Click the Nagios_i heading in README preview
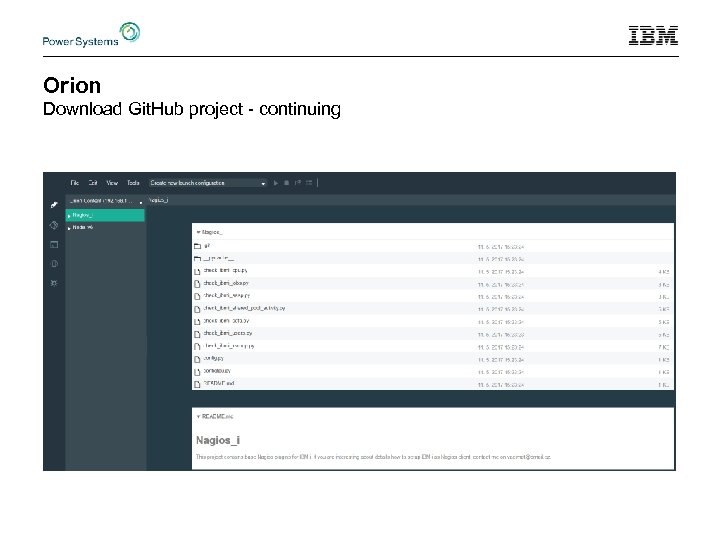This screenshot has width=720, height=540. pyautogui.click(x=218, y=440)
